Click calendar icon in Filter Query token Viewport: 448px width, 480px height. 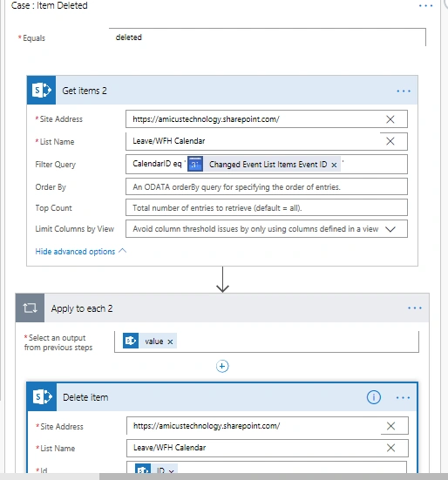pos(195,165)
